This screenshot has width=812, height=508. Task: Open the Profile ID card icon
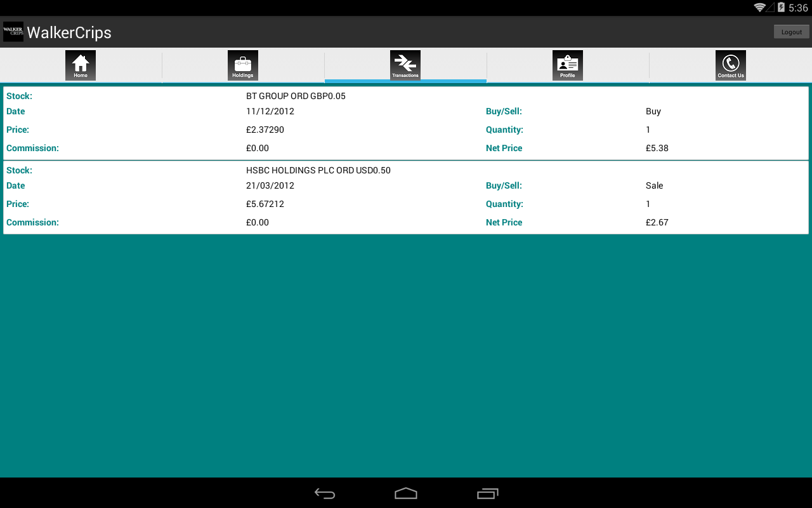[568, 65]
